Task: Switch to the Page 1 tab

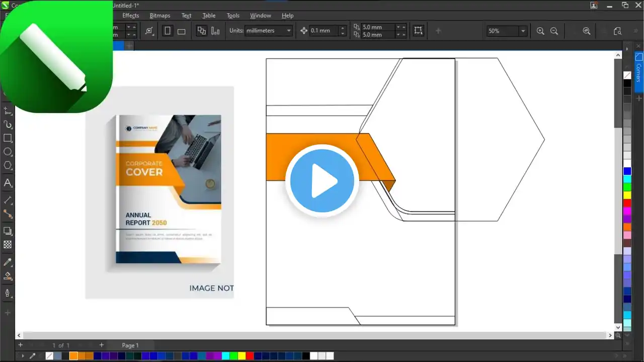Action: 130,345
